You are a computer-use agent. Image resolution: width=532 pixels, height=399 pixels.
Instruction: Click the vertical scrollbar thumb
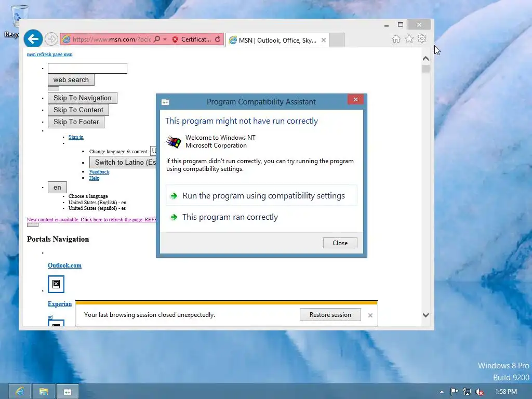tap(425, 69)
